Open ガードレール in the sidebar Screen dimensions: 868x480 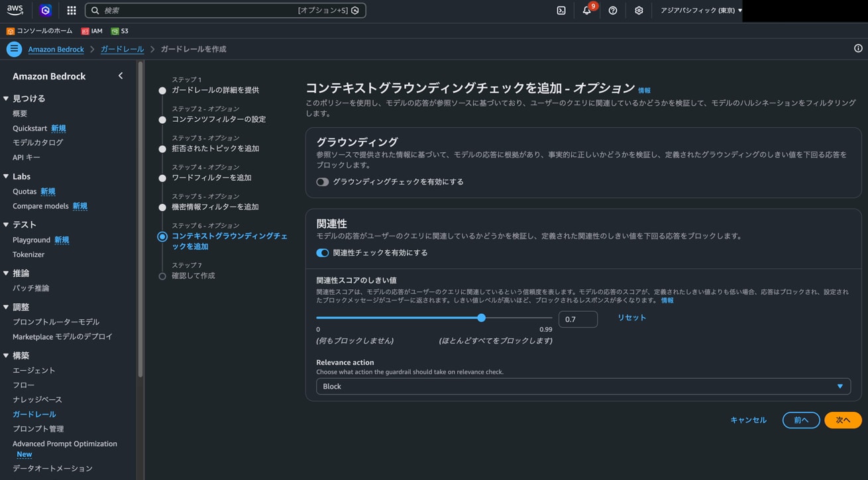[x=34, y=414]
